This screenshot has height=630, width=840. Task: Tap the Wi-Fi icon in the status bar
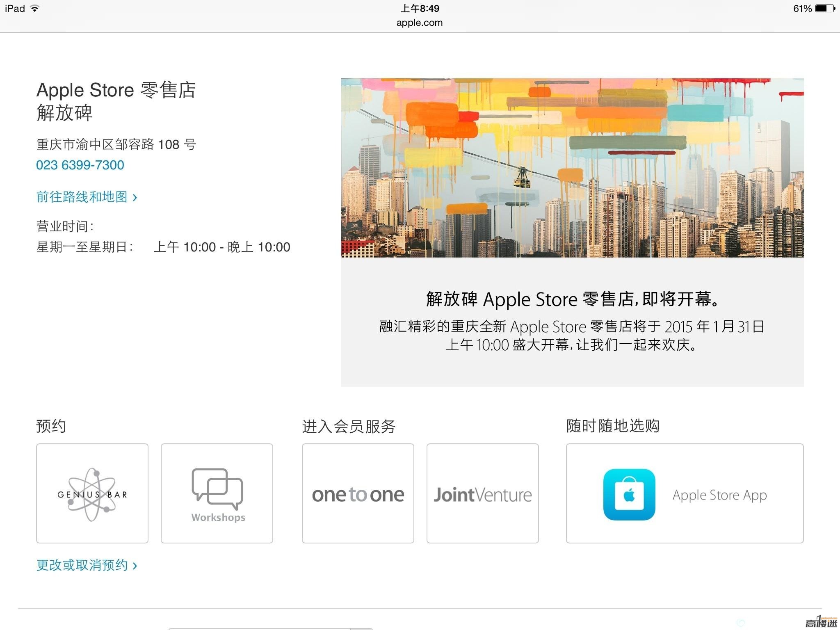(35, 8)
